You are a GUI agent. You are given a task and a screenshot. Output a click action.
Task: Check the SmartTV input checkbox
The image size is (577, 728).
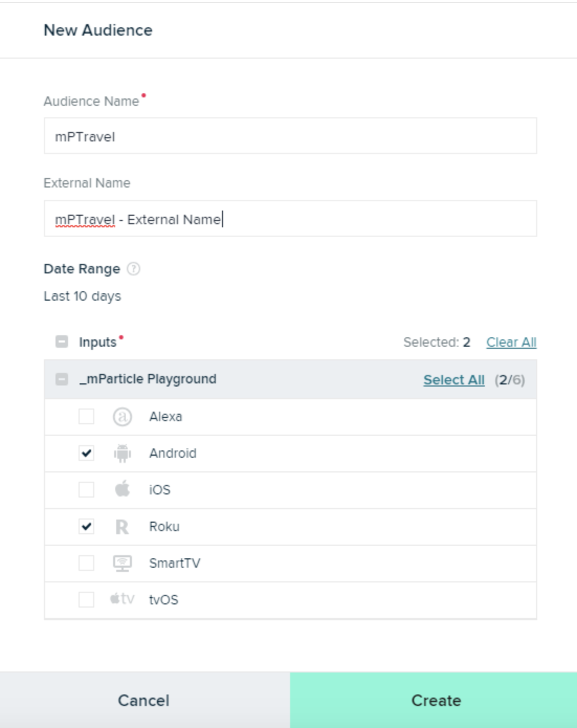coord(86,563)
